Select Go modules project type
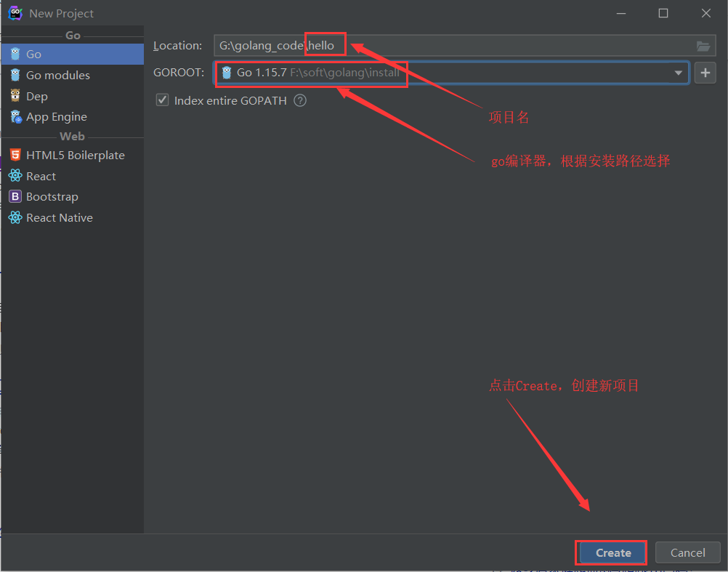Screen dimensions: 728x572 [72, 75]
